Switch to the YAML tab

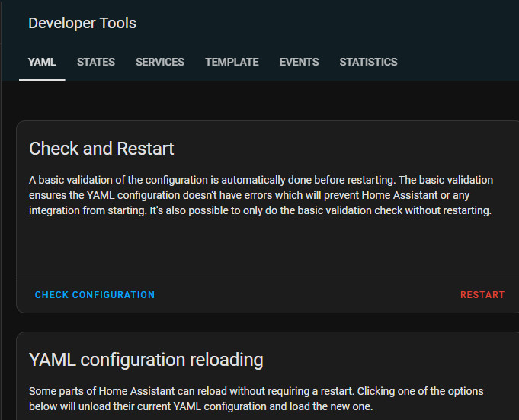tap(42, 62)
